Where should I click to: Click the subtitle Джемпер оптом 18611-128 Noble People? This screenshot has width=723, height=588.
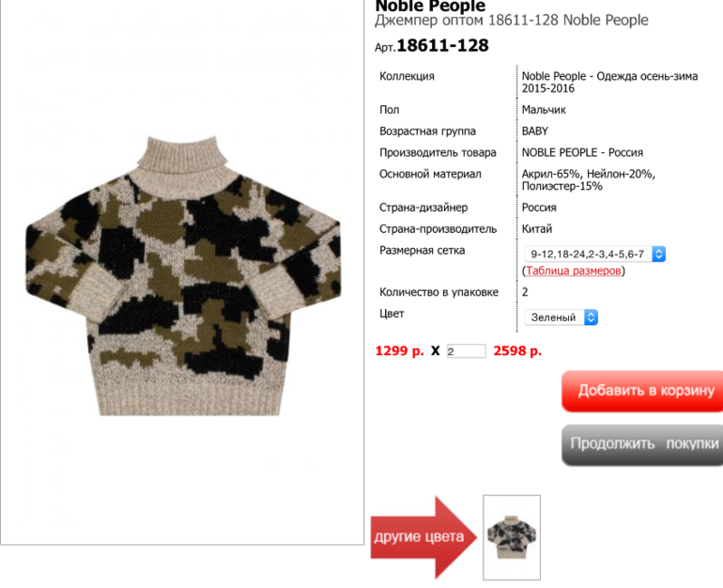pos(512,21)
